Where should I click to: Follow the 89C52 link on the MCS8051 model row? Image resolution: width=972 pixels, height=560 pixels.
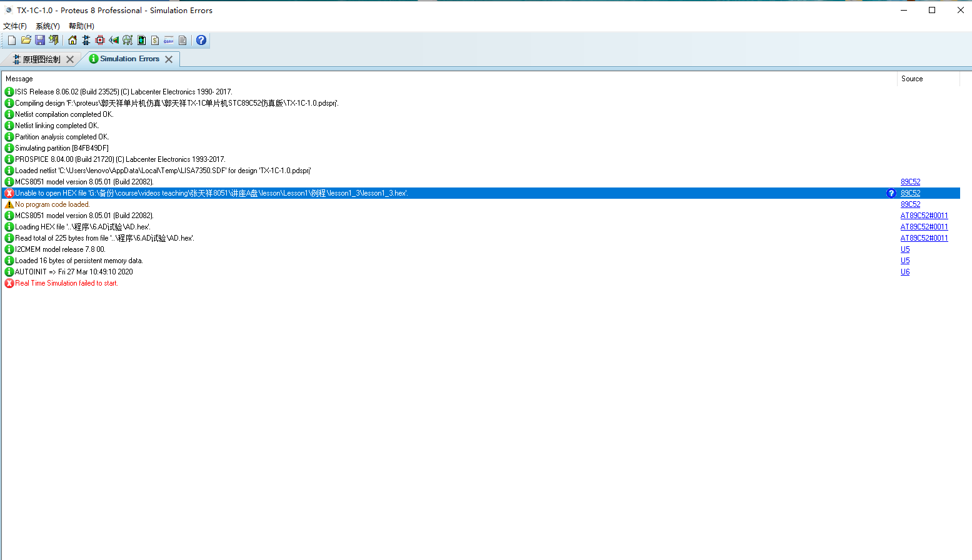[910, 182]
